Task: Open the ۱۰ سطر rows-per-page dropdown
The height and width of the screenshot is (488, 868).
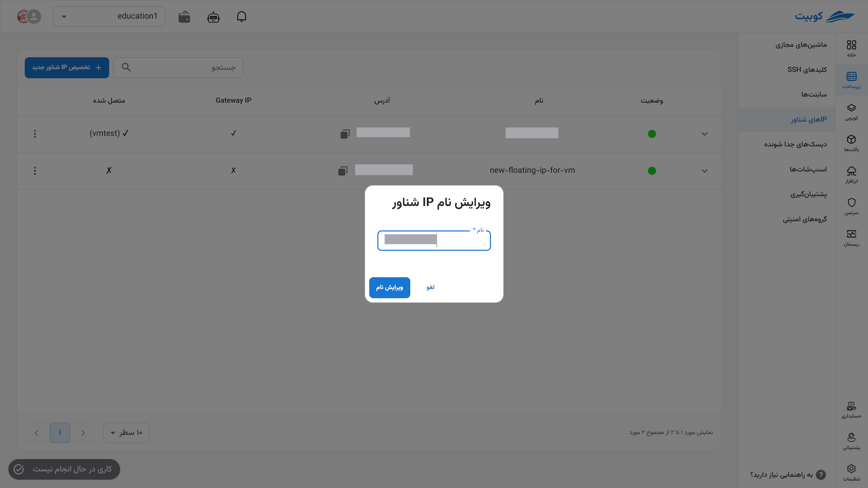Action: [x=126, y=432]
